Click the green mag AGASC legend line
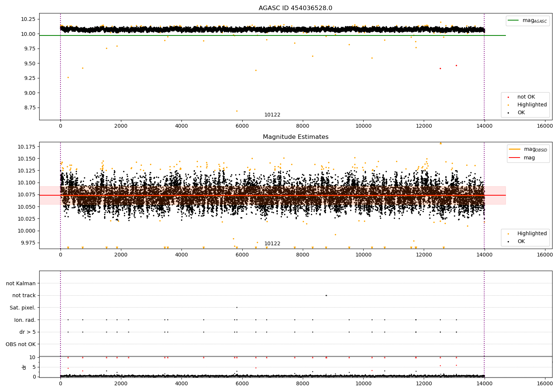The width and height of the screenshot is (560, 392). click(514, 21)
